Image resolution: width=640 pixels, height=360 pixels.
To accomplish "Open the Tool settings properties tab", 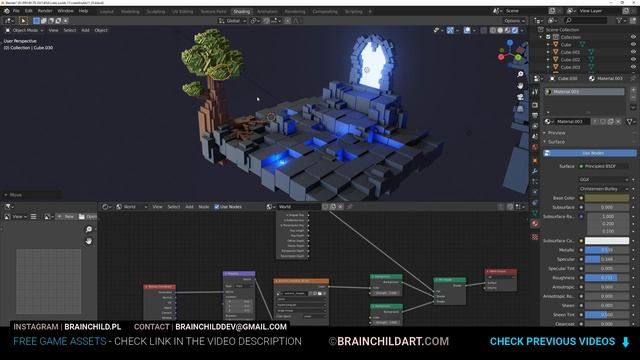I will [x=535, y=92].
